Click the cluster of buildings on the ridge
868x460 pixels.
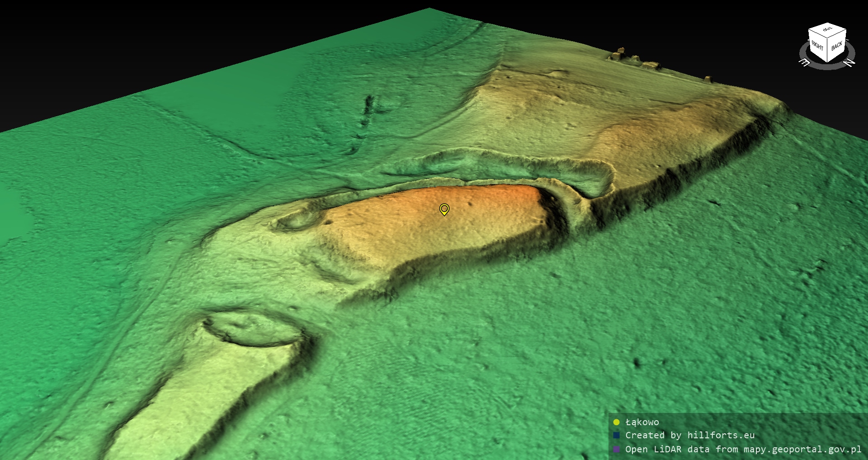click(x=634, y=60)
